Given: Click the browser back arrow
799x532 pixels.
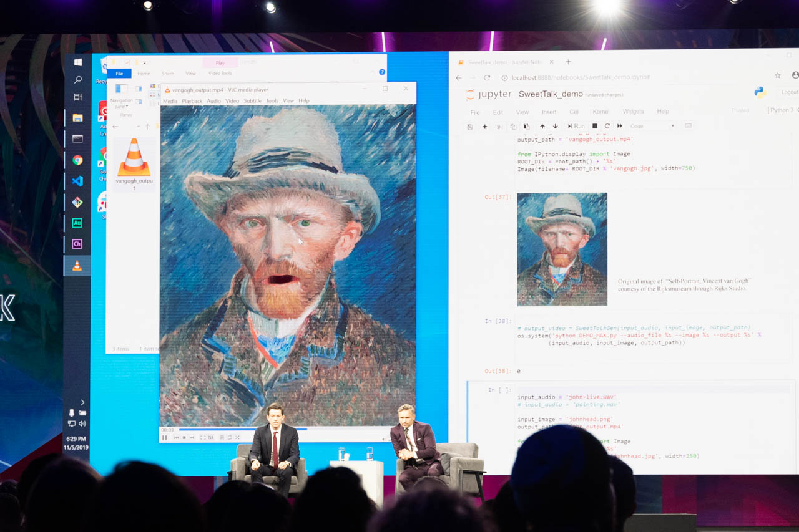Looking at the screenshot, I should click(x=458, y=78).
